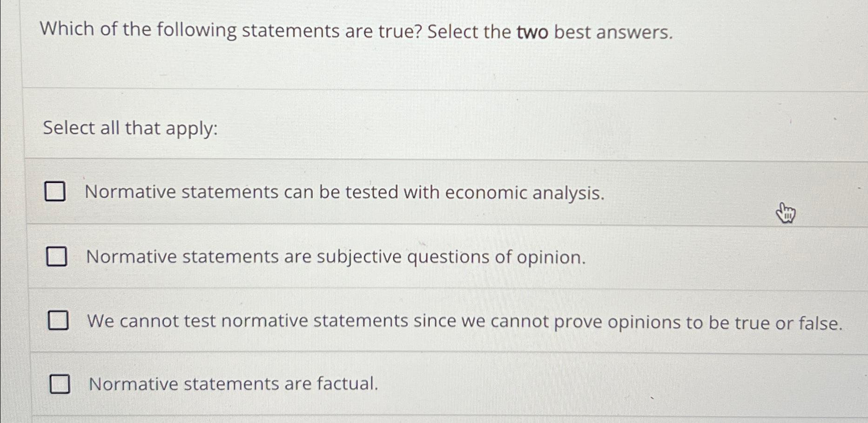Click the word 'factual' in the last option
Screen dimensions: 868x423
[347, 383]
